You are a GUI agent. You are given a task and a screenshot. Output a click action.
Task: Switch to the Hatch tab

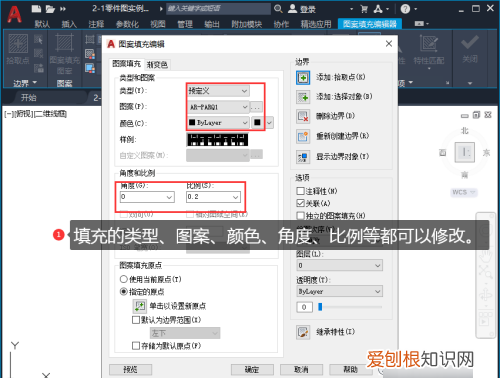(x=126, y=64)
